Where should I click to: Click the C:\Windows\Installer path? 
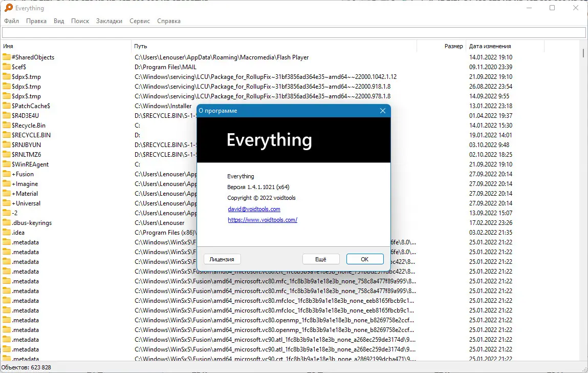163,106
